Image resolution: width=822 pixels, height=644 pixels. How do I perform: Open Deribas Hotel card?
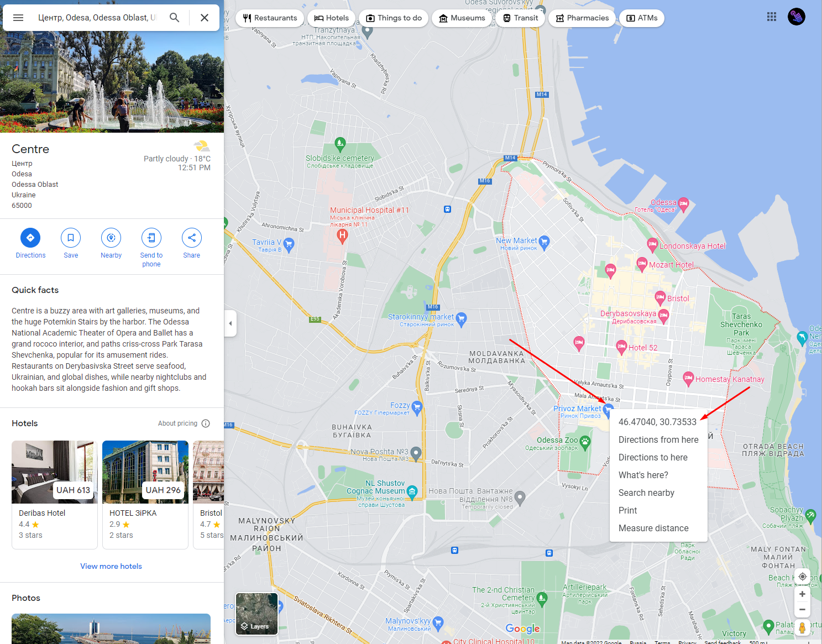pos(55,495)
